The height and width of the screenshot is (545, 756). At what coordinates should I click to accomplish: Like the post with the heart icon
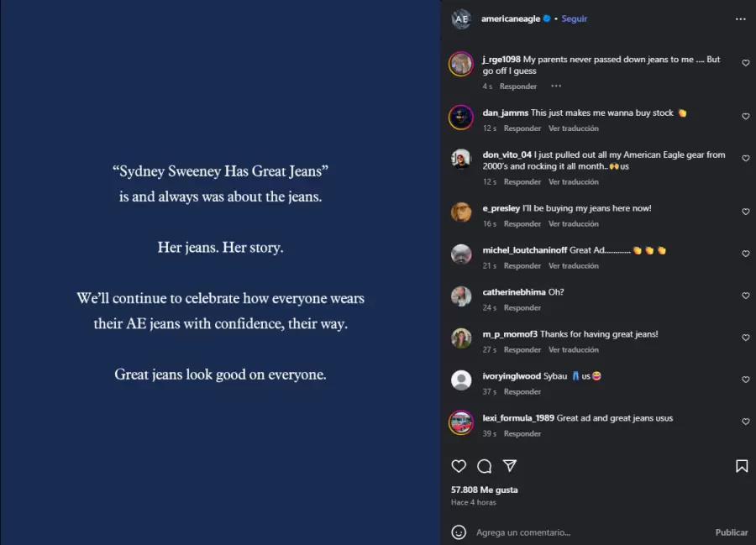pos(459,466)
